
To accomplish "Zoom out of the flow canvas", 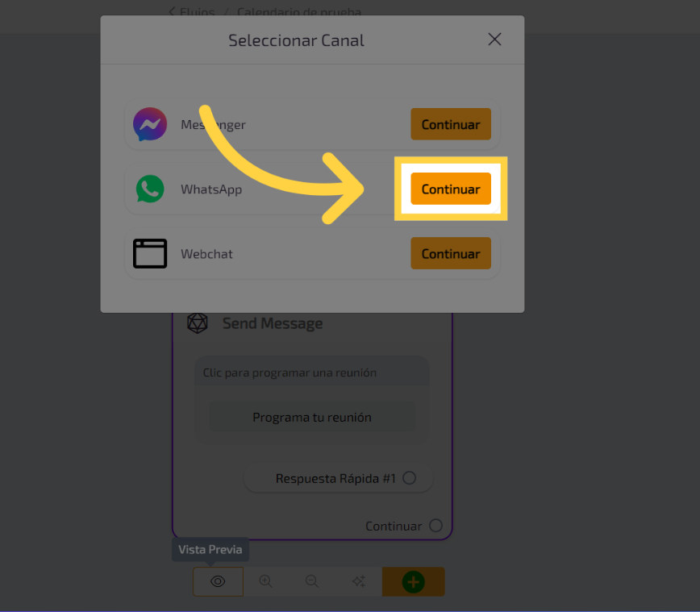I will pyautogui.click(x=311, y=581).
